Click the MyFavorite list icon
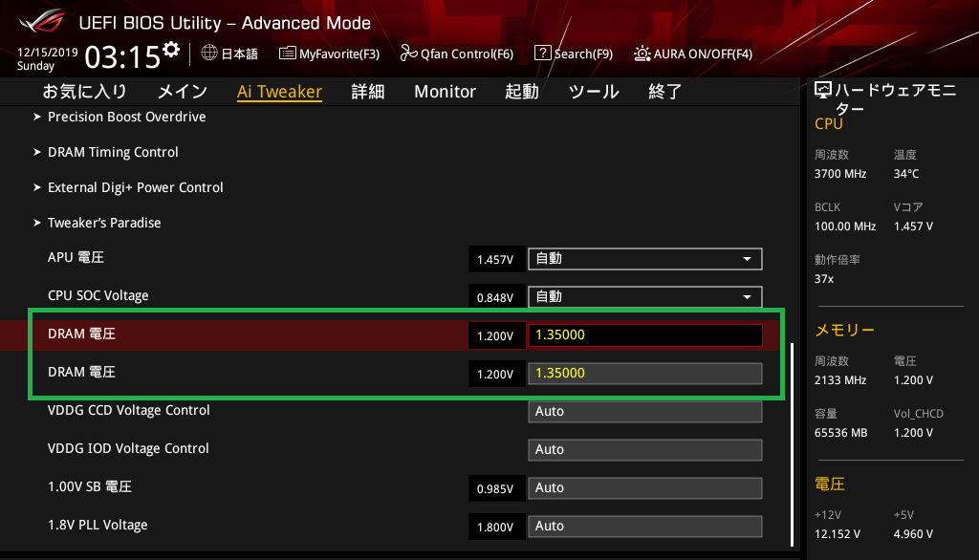 point(287,54)
